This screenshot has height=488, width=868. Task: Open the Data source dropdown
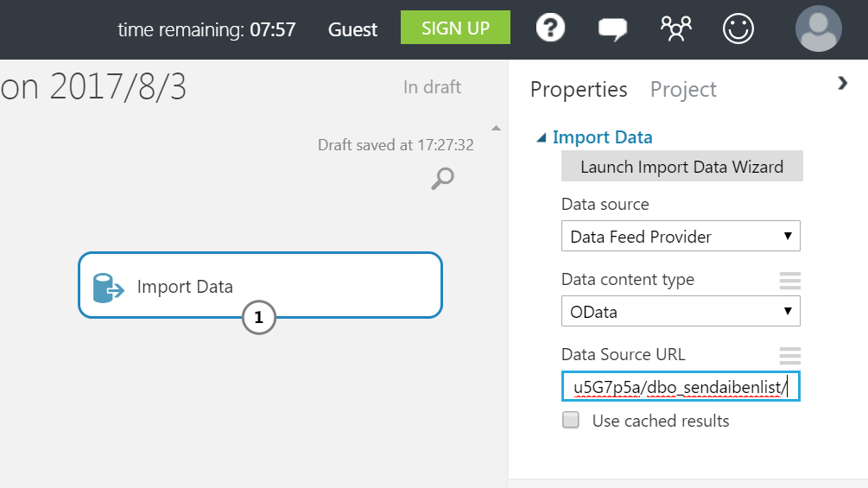(681, 237)
